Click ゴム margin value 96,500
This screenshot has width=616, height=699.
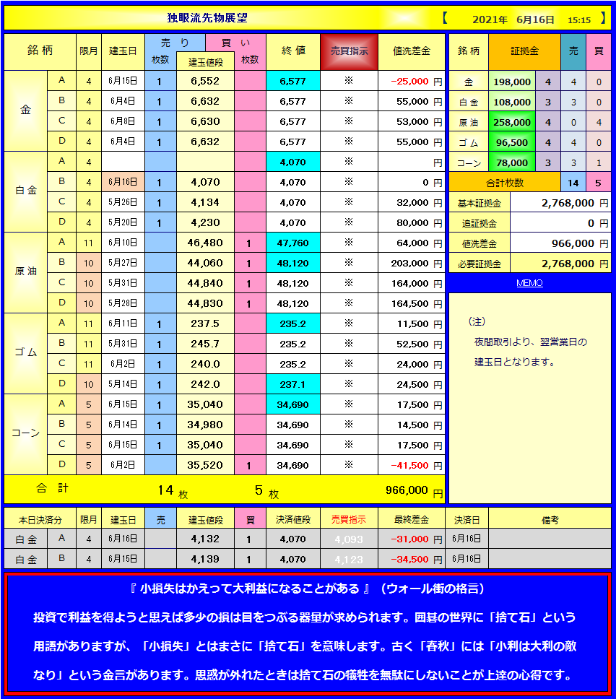pyautogui.click(x=511, y=143)
